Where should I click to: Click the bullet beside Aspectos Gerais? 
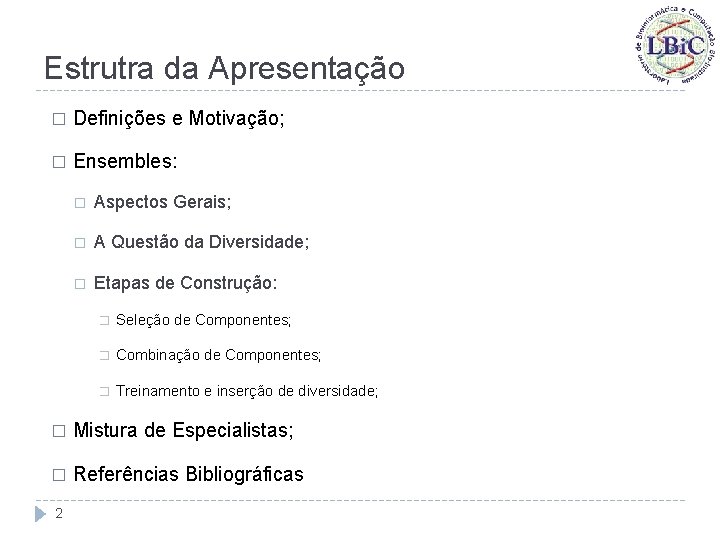(x=80, y=203)
